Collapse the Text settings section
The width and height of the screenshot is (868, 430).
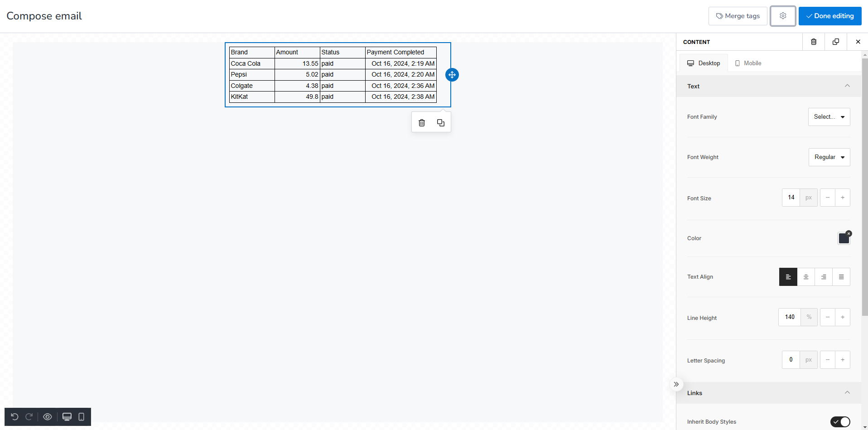[x=848, y=86]
